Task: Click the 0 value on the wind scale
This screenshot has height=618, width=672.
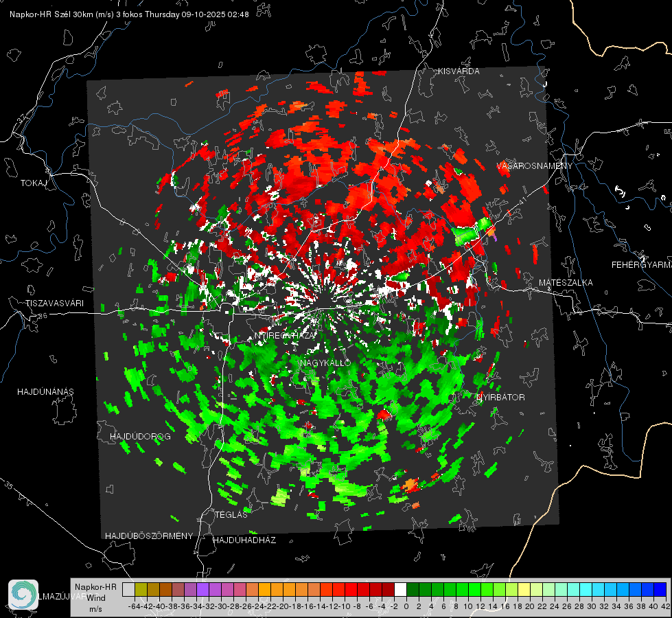Action: (x=406, y=606)
